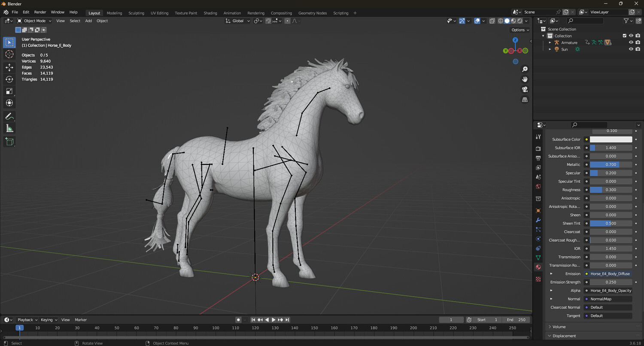Screen dimensions: 644x346
Task: Open the Render menu
Action: tap(40, 12)
